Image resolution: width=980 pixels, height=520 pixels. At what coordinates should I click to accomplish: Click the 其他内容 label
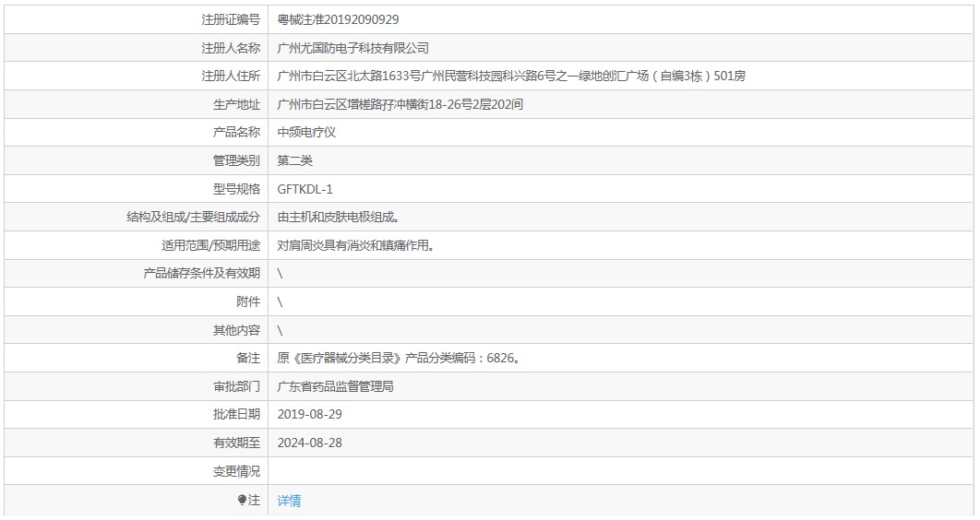point(236,330)
